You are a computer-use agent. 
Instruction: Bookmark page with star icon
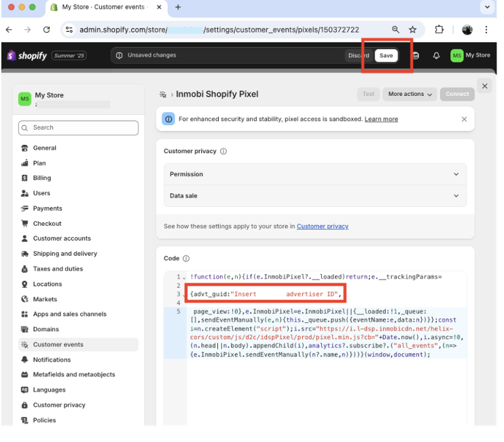[413, 30]
